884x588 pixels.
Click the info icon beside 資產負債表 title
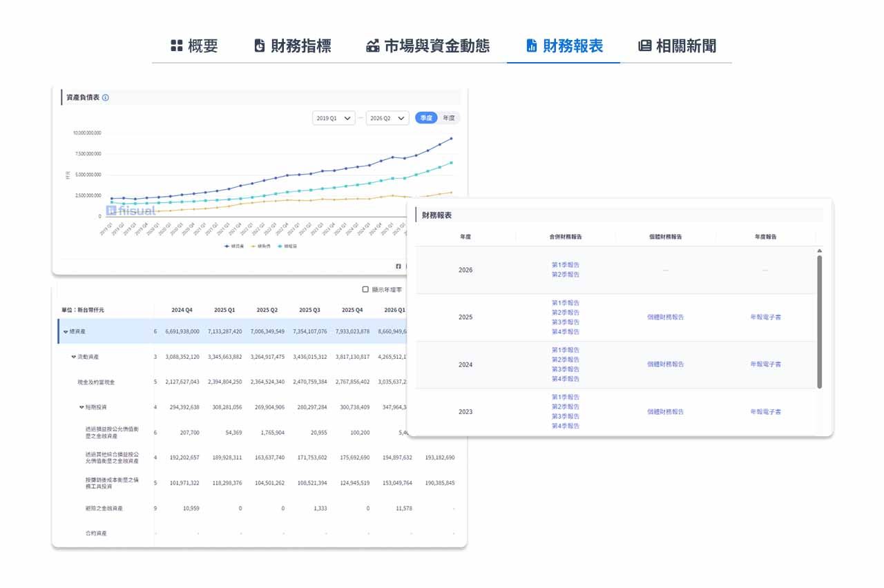[x=105, y=98]
